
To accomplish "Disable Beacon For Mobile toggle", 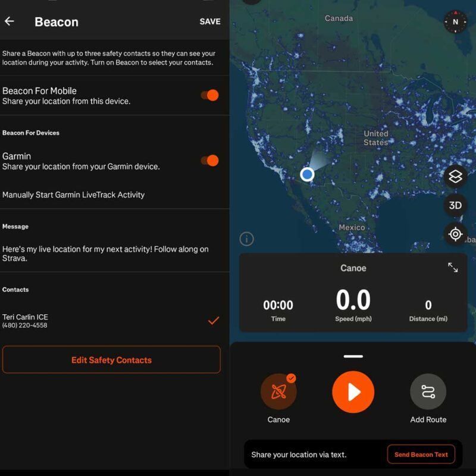I will point(209,95).
